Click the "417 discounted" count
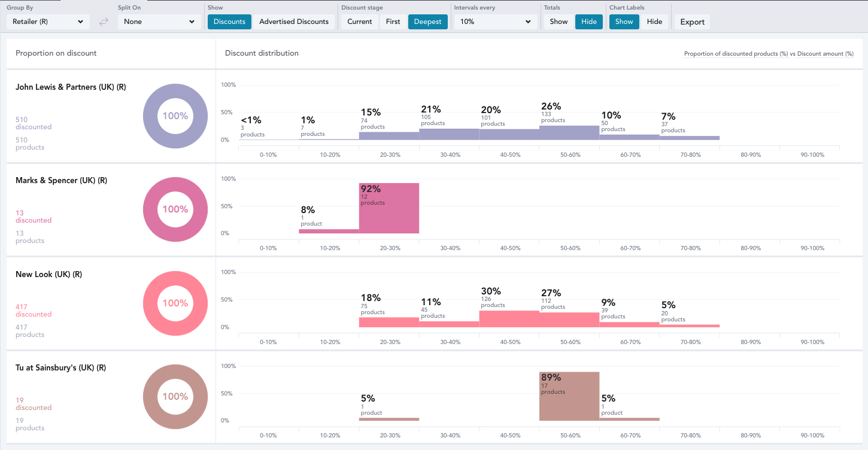The width and height of the screenshot is (868, 450). [34, 311]
